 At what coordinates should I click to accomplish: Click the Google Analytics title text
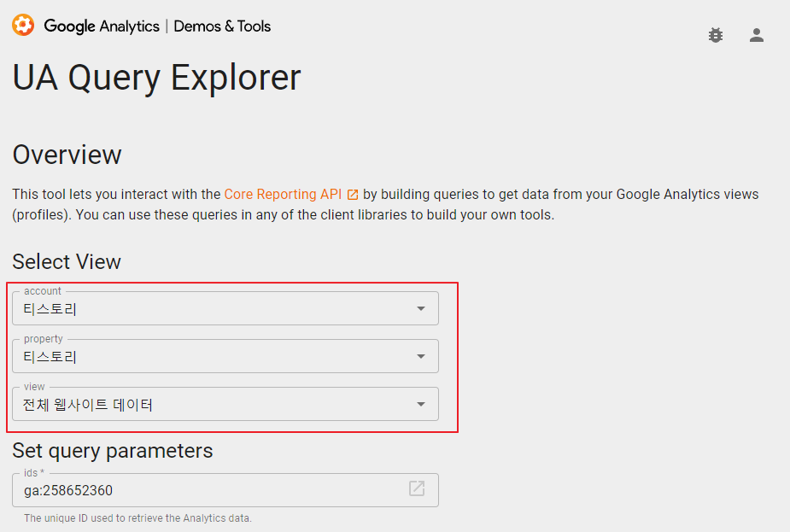pyautogui.click(x=102, y=26)
